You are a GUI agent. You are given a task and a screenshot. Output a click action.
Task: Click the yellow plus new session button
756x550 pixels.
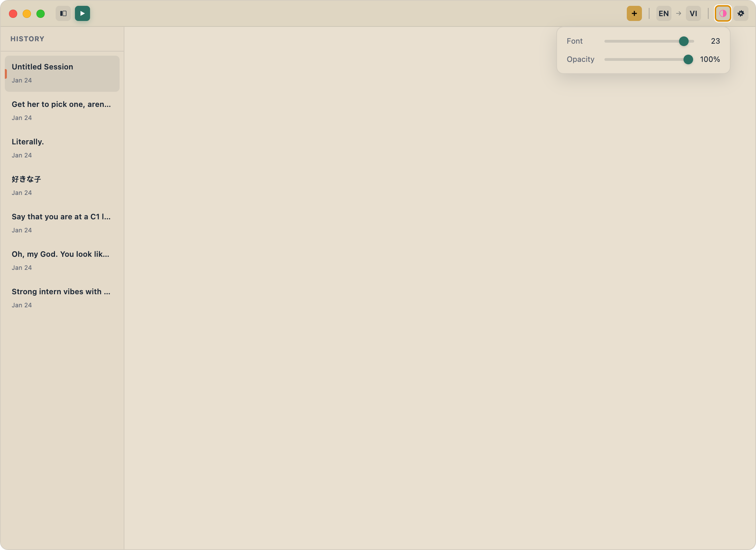point(634,13)
